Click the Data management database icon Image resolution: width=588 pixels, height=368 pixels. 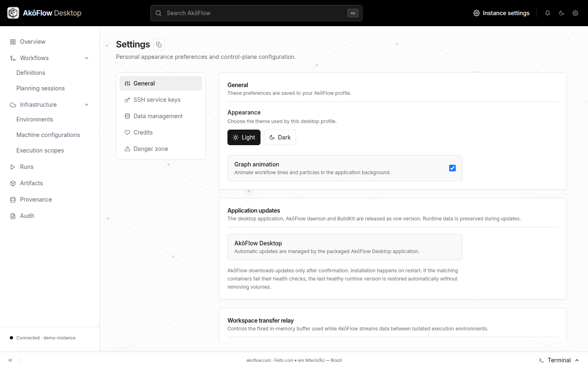127,116
